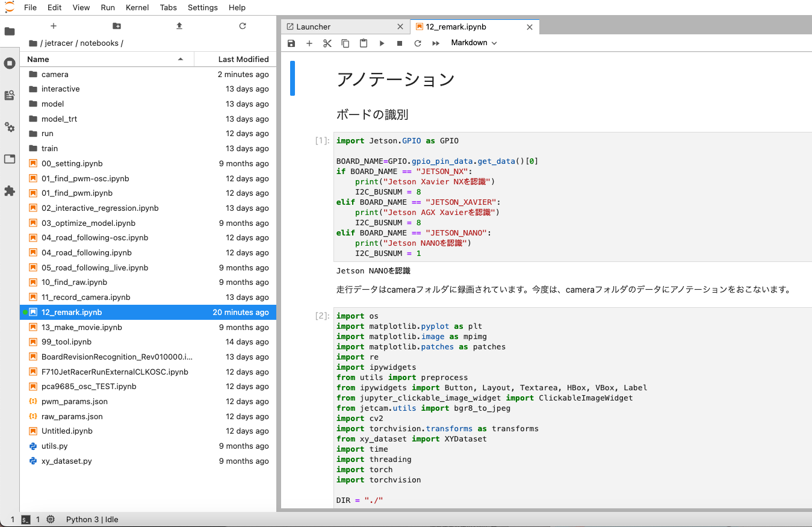Create a new folder in file browser

(x=117, y=26)
